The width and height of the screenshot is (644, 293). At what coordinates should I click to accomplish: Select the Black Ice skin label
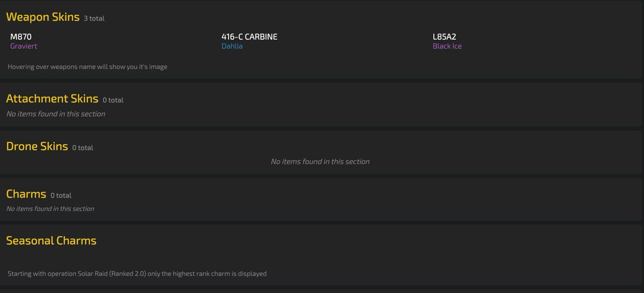tap(447, 46)
